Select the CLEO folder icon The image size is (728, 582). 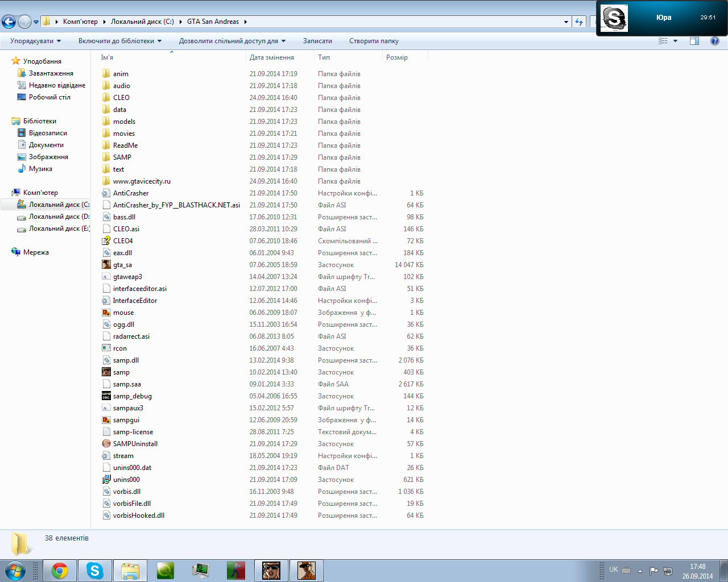click(x=106, y=98)
